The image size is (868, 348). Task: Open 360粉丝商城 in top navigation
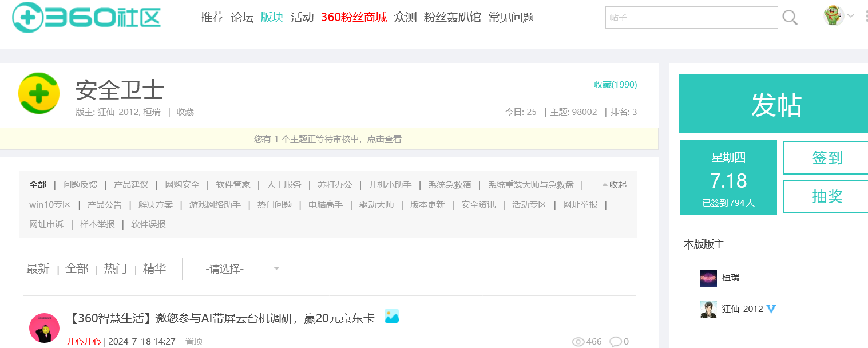coord(354,18)
